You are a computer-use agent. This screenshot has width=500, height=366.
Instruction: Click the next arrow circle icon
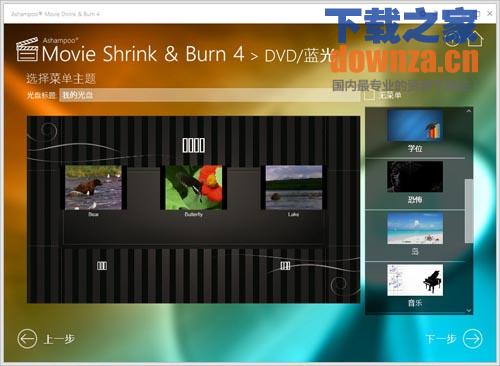(x=473, y=339)
